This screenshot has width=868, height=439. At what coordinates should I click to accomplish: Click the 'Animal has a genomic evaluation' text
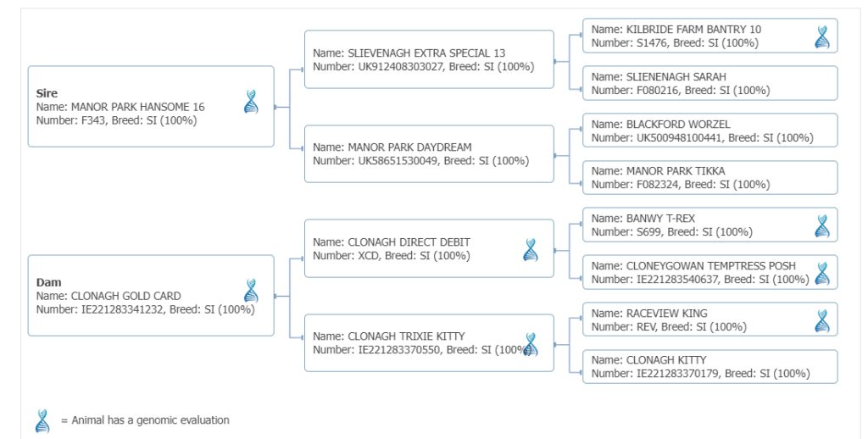coord(145,420)
